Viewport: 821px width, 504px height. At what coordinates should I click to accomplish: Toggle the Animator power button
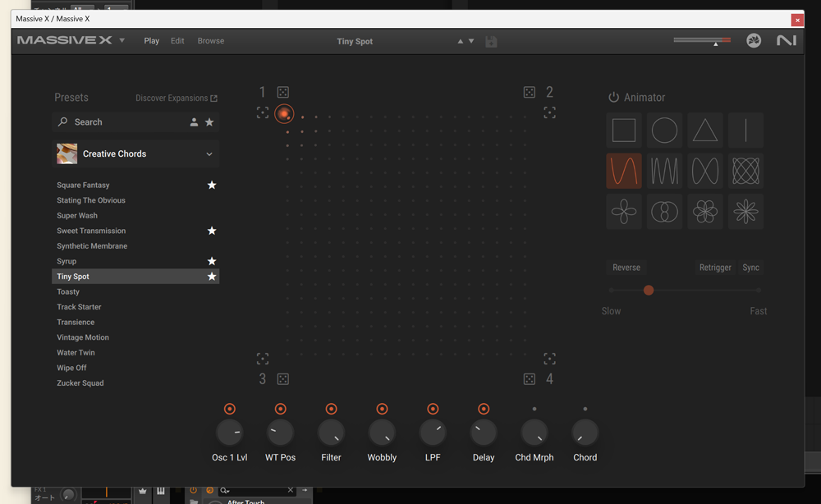pos(613,98)
